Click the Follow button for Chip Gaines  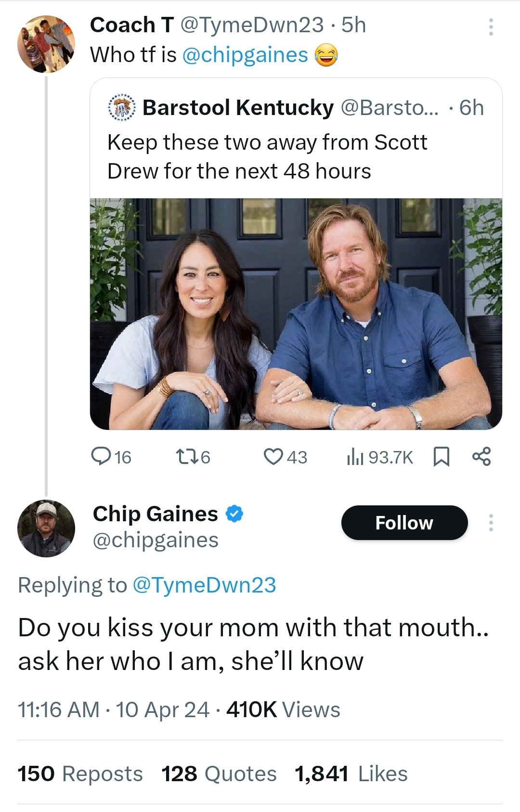404,523
